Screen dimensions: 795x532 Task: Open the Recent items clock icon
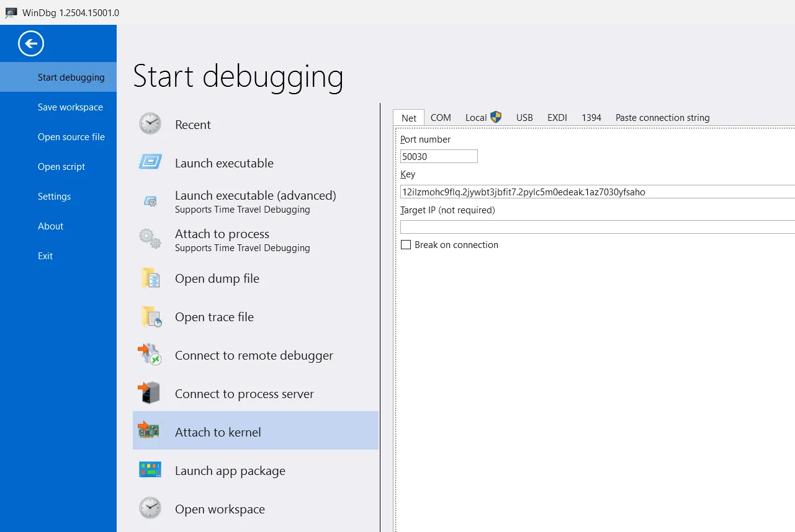pyautogui.click(x=150, y=124)
